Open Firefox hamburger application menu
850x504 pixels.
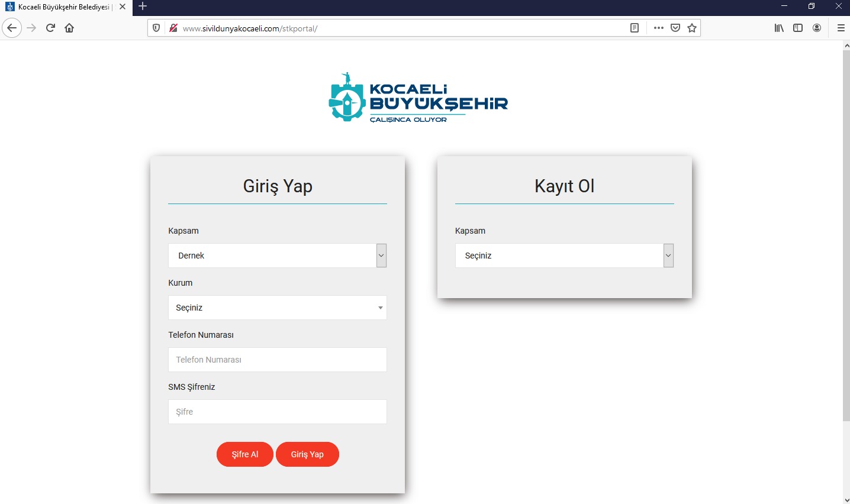[x=841, y=28]
